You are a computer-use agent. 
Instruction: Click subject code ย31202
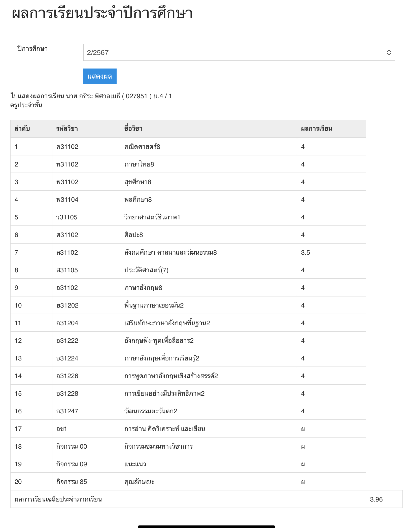pyautogui.click(x=67, y=305)
